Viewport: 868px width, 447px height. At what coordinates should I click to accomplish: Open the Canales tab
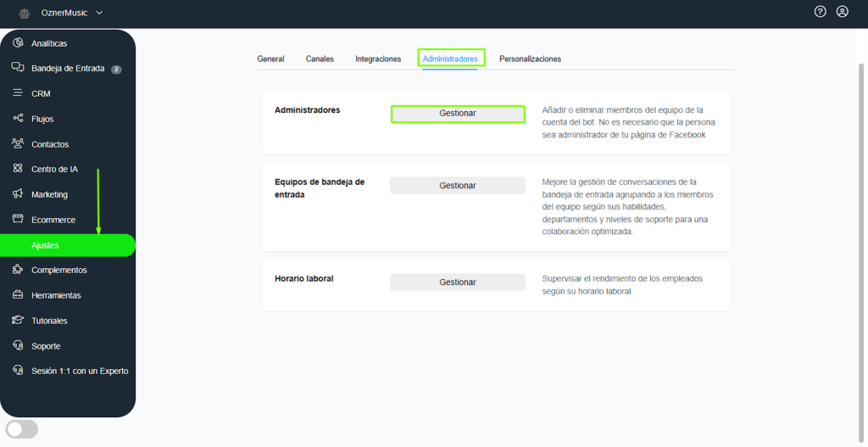click(320, 59)
